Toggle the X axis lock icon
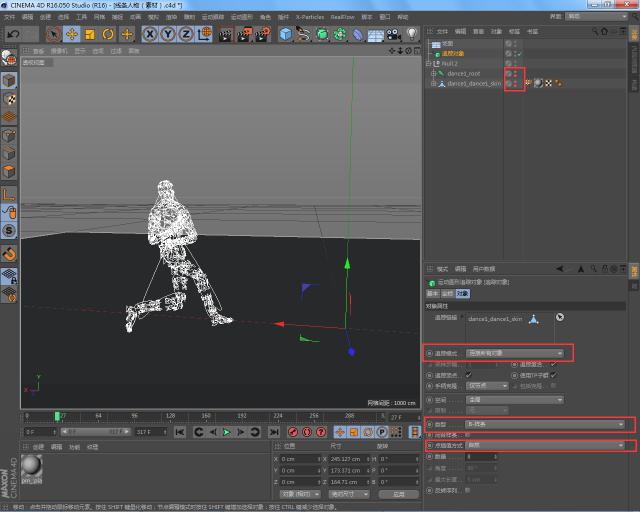Image resolution: width=640 pixels, height=512 pixels. [150, 34]
